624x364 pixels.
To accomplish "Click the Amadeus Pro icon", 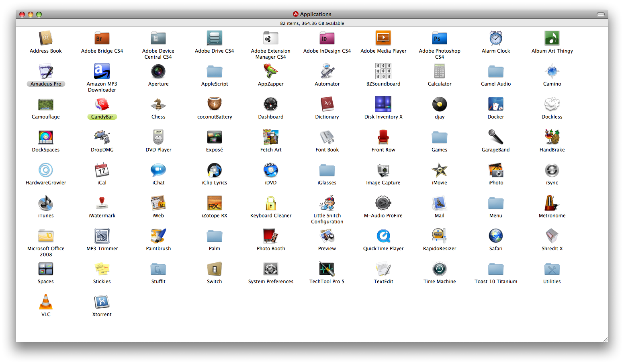I will pyautogui.click(x=46, y=71).
